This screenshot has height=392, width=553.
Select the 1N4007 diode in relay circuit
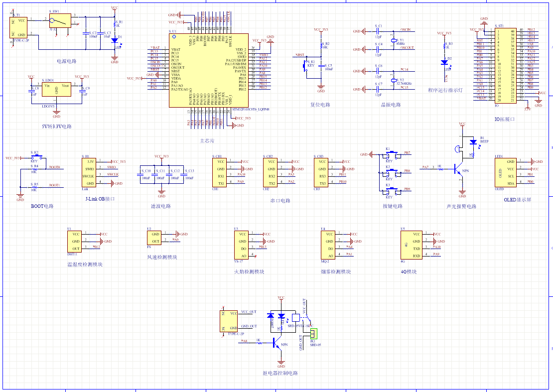point(271,315)
